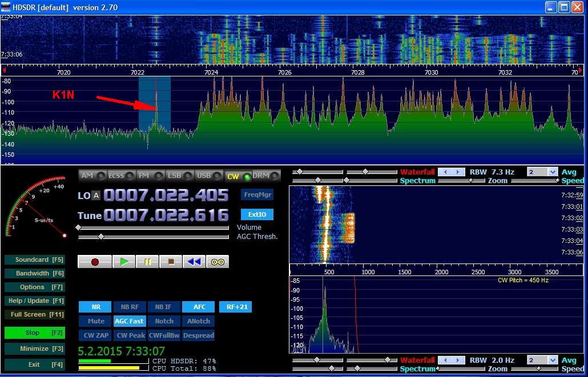Toggle NR noise reduction

(95, 307)
